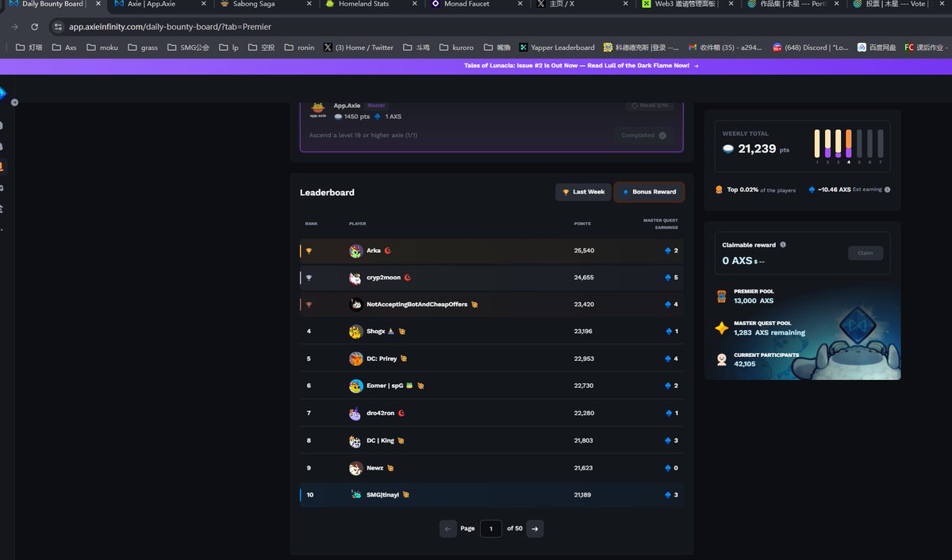Viewport: 952px width, 560px height.
Task: Open the grass bookmark folder
Action: [143, 48]
